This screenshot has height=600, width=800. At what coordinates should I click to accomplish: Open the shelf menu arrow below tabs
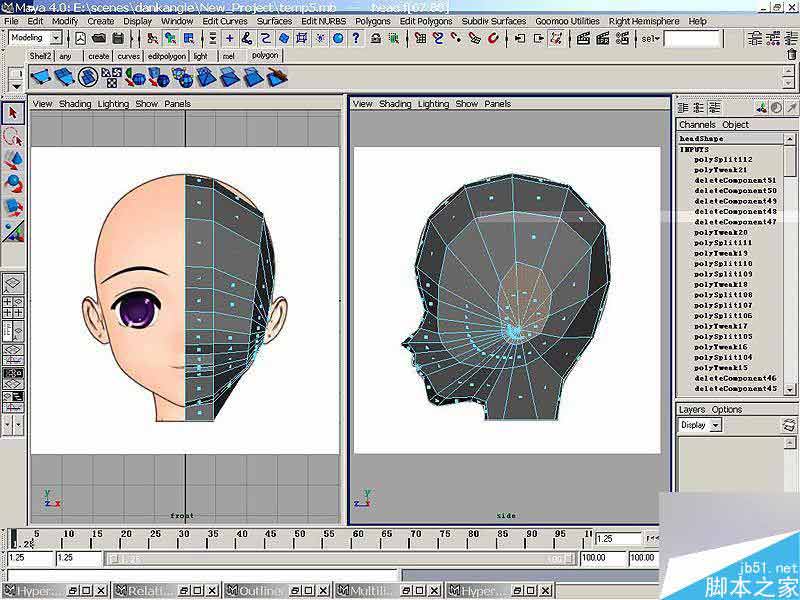pos(16,86)
